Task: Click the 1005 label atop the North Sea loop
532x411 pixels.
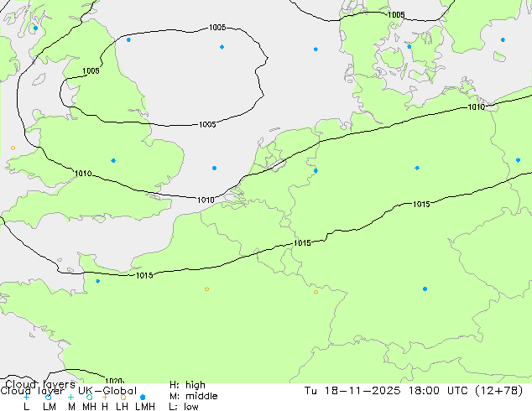Action: (x=217, y=28)
